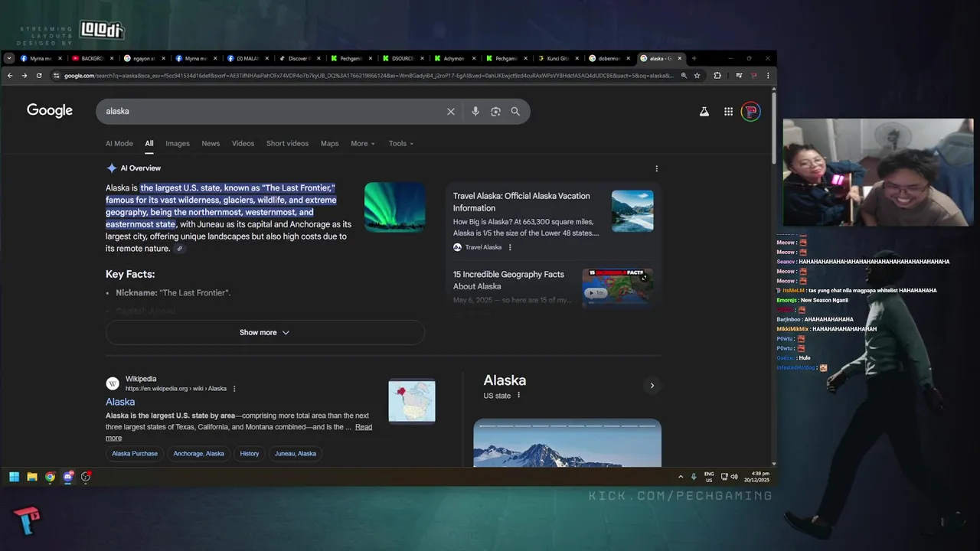Open Wikipedia Alaska map thumbnail
The width and height of the screenshot is (980, 551).
click(x=412, y=401)
